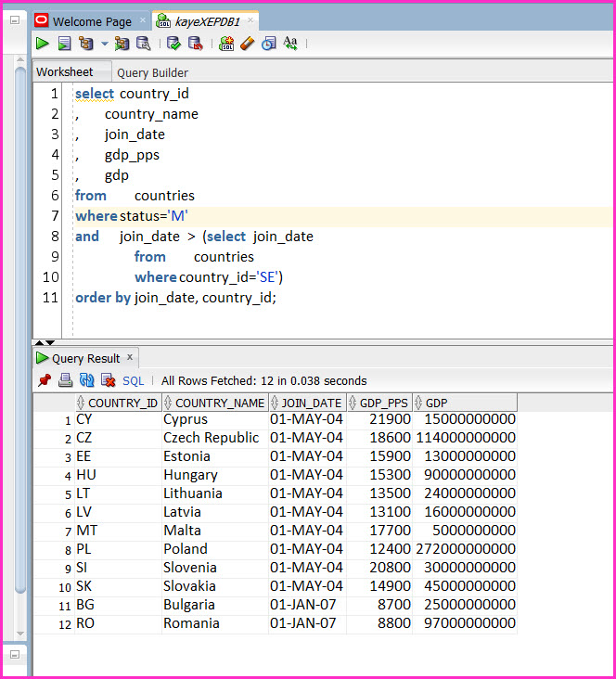This screenshot has height=679, width=616.
Task: Place cursor on the 'where status' line 7
Action: (x=344, y=216)
